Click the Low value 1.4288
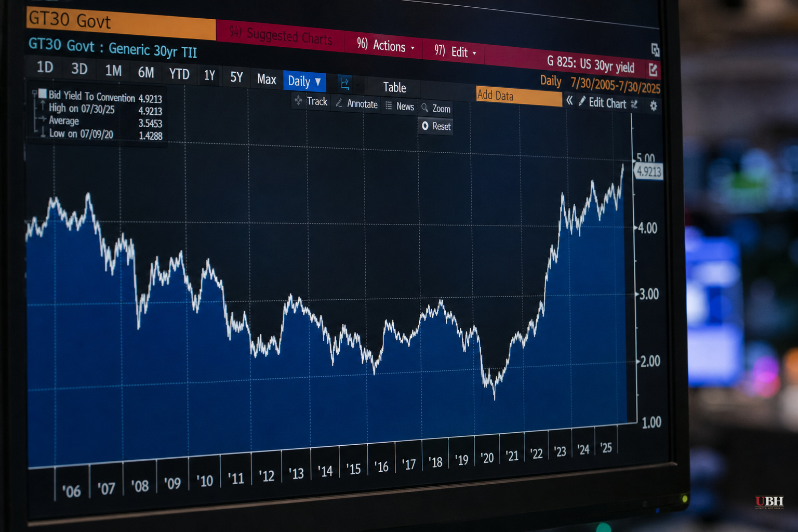This screenshot has height=532, width=798. pyautogui.click(x=150, y=136)
